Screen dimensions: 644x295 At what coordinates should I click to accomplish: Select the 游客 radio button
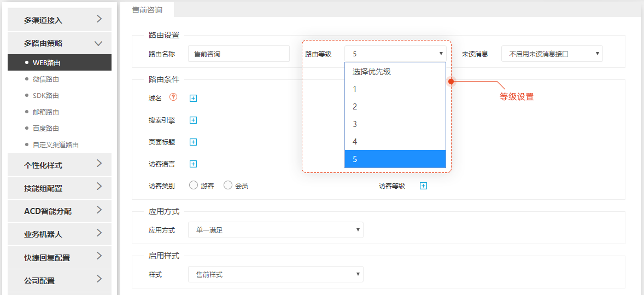194,186
